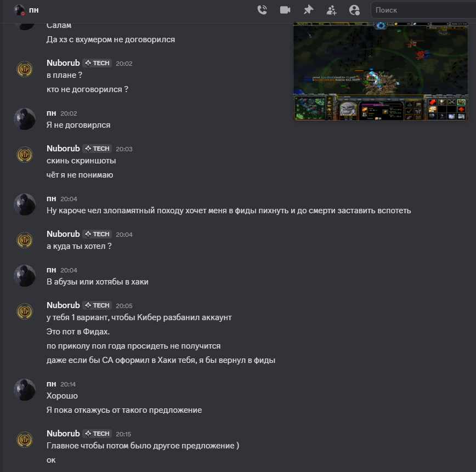
Task: Select the timestamp 20:04 next to Nuborub
Action: tap(124, 235)
